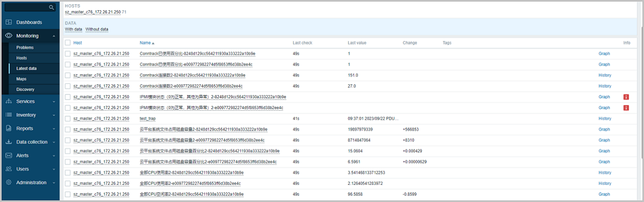The image size is (644, 202).
Task: Expand the Services menu chevron
Action: pos(54,102)
